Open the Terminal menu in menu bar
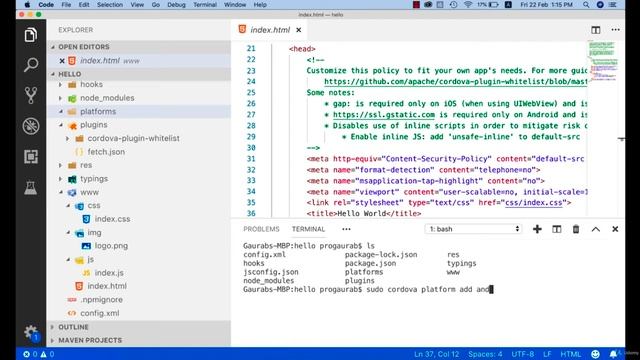Screen dimensions: 640x360 (205, 5)
